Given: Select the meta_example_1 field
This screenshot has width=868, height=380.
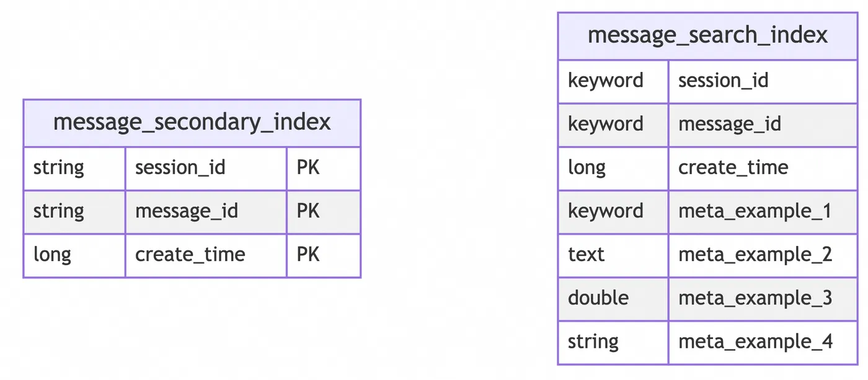Looking at the screenshot, I should [763, 211].
